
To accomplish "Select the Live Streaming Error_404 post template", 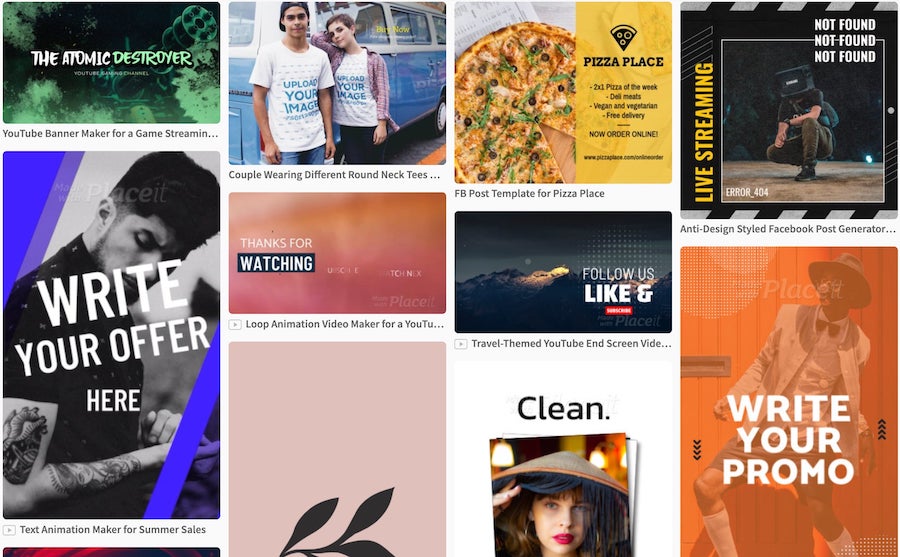I will point(789,110).
